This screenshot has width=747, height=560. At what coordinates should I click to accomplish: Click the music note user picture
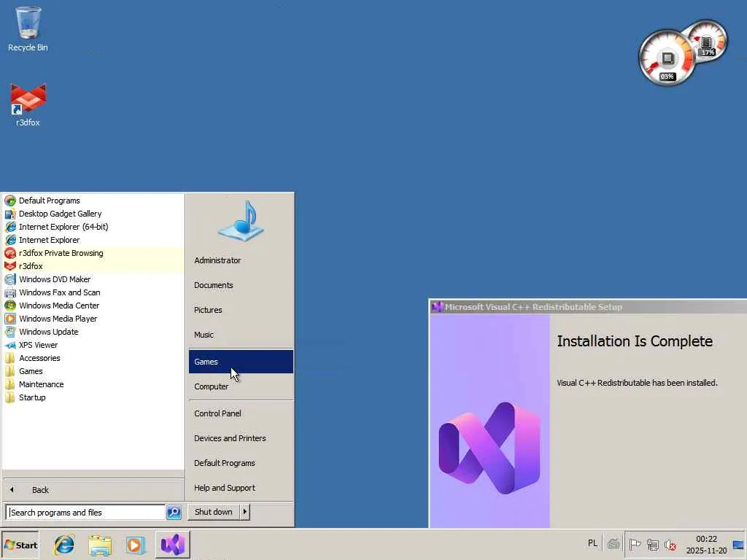coord(241,221)
